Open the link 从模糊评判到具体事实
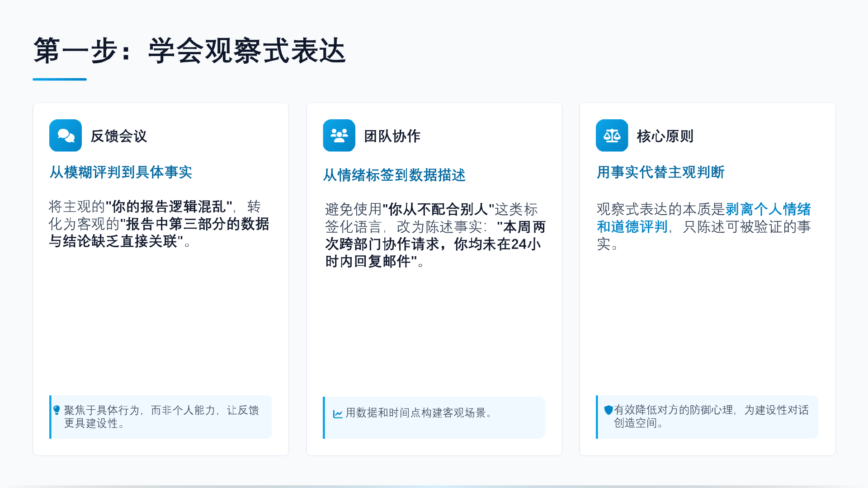The height and width of the screenshot is (488, 868). point(120,172)
